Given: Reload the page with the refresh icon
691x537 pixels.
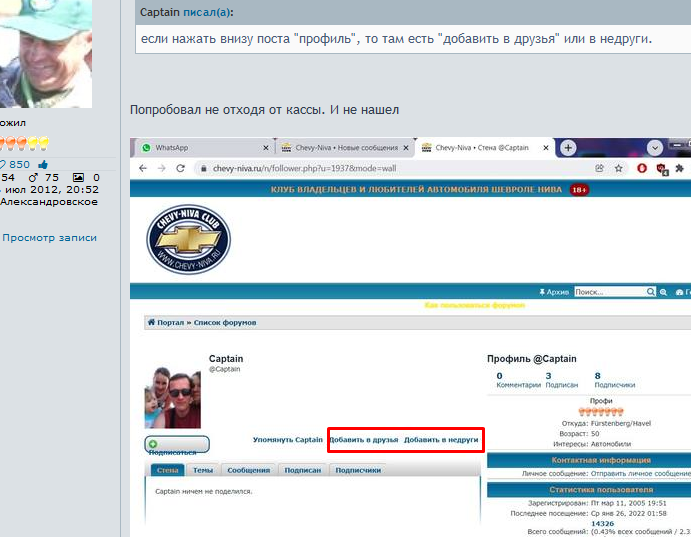Looking at the screenshot, I should pyautogui.click(x=180, y=168).
